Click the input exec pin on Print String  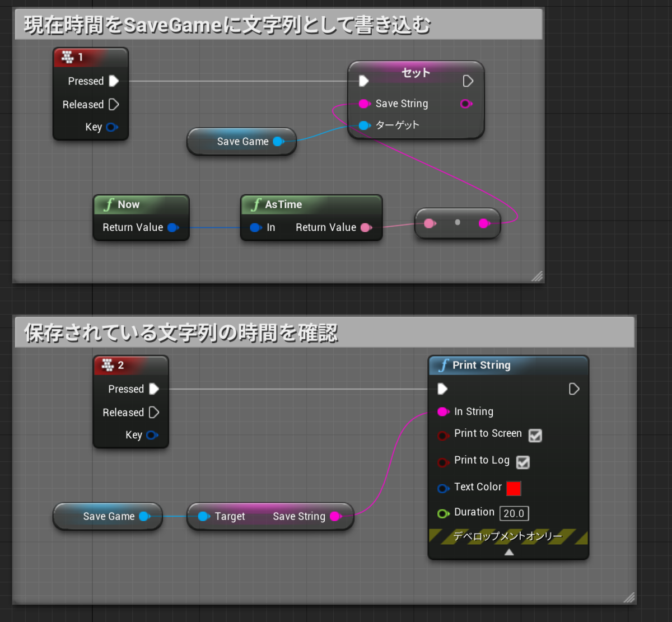(442, 389)
